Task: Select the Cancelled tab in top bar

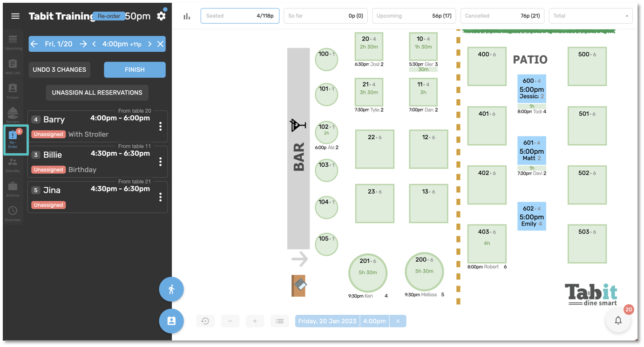Action: (502, 16)
